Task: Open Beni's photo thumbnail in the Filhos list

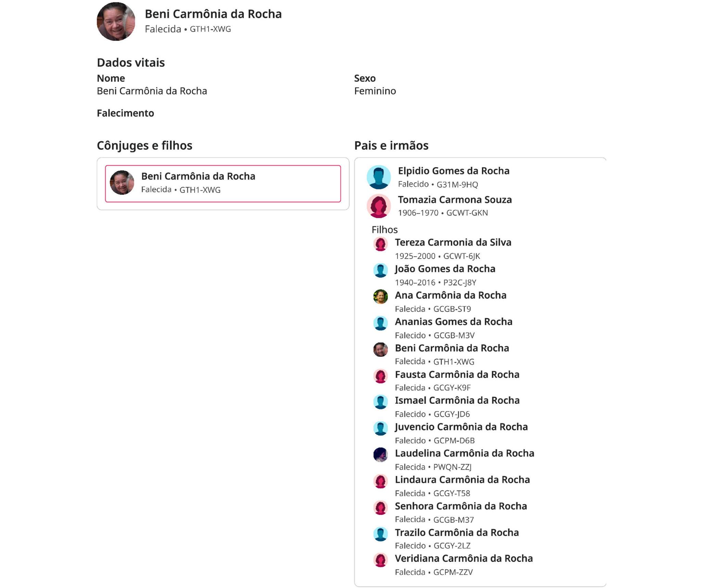Action: [x=380, y=350]
